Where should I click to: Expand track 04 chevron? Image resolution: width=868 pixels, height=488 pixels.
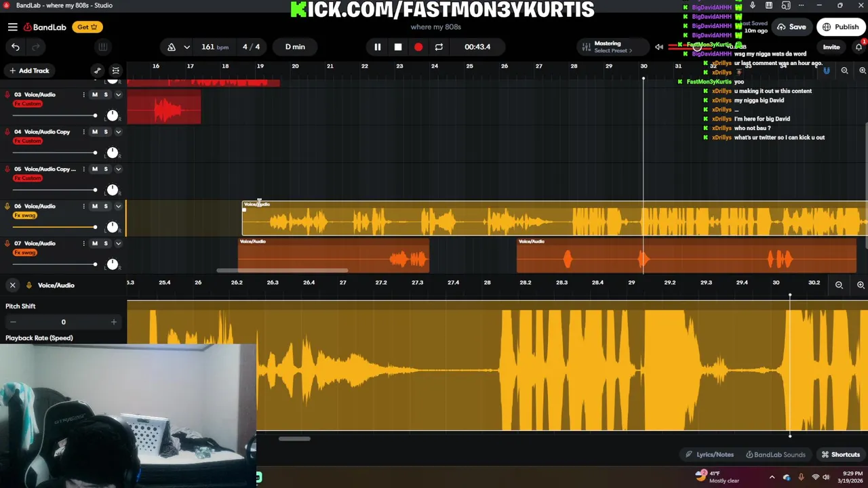(x=118, y=132)
